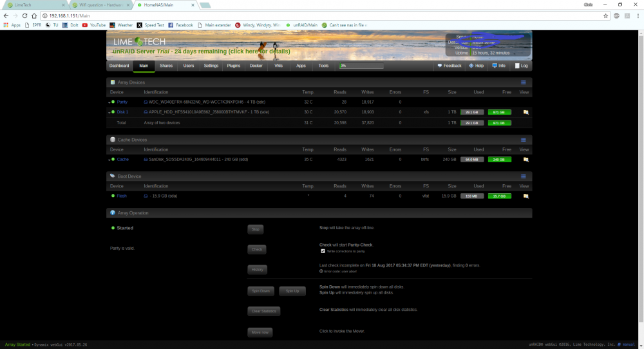Open the VMs tab
This screenshot has height=349, width=644.
click(278, 66)
